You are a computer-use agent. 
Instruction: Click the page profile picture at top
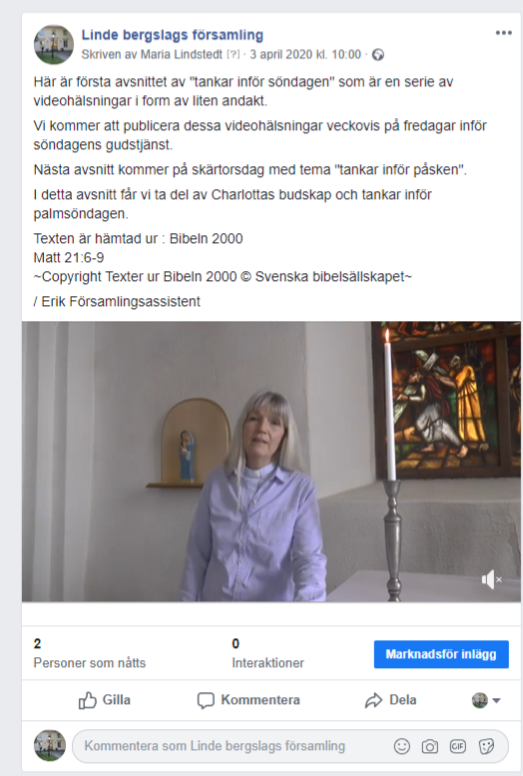(53, 45)
